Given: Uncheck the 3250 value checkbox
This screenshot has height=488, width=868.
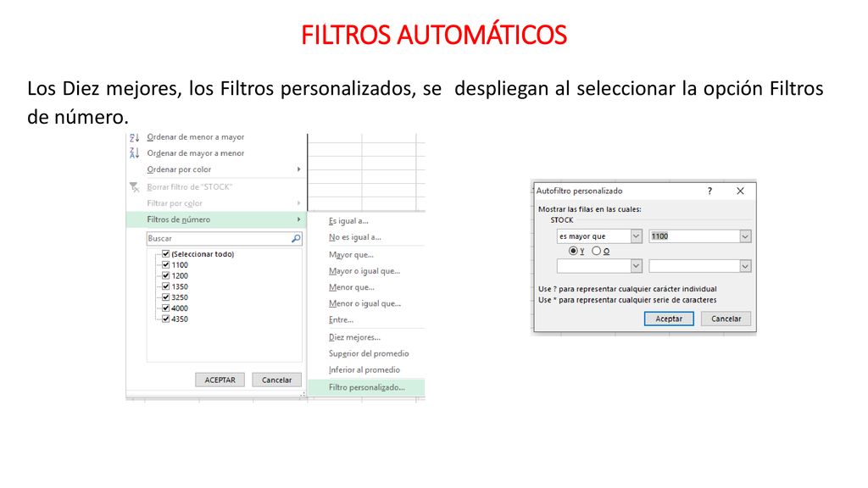Looking at the screenshot, I should point(165,297).
